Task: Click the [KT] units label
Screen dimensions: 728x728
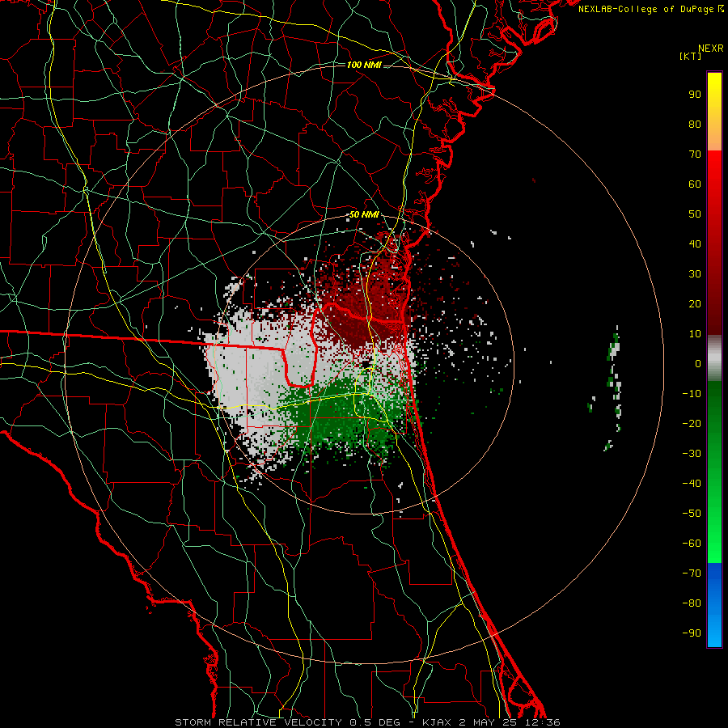Action: 691,56
